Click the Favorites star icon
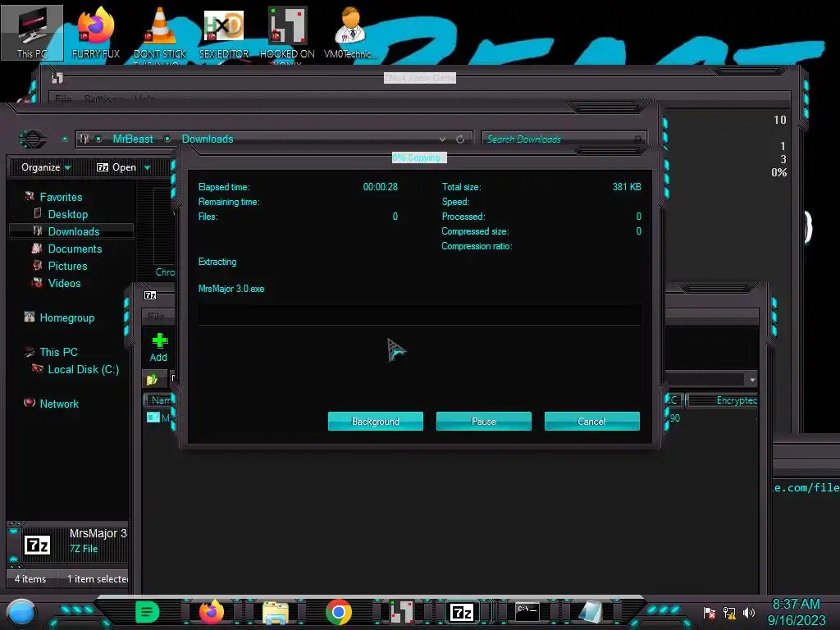 tap(30, 197)
